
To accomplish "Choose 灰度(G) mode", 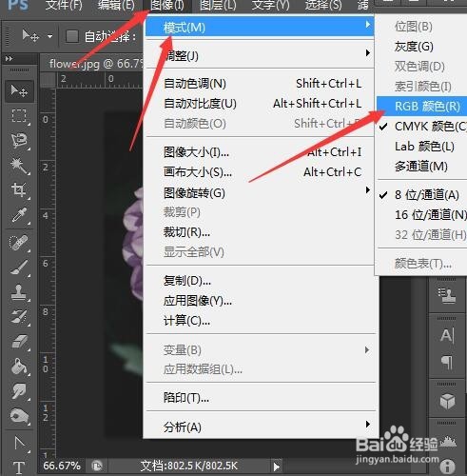I will click(x=422, y=47).
